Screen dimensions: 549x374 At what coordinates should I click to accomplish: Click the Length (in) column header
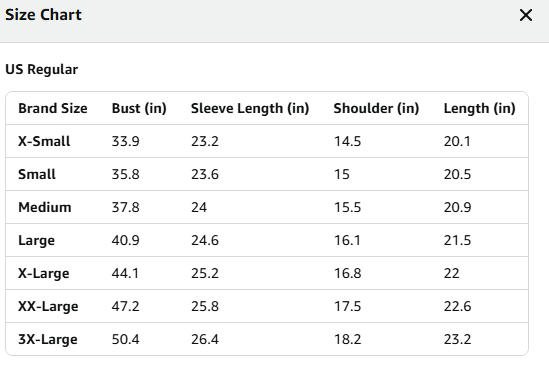[x=480, y=108]
